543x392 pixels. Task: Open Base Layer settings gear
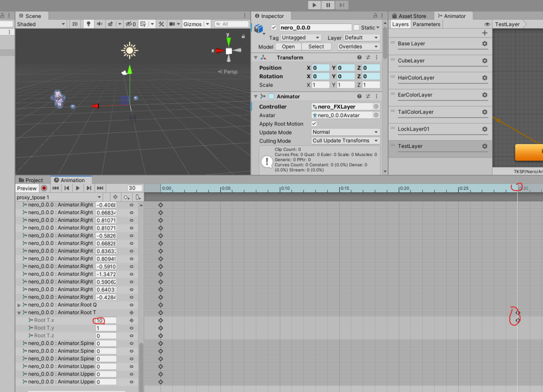(485, 44)
